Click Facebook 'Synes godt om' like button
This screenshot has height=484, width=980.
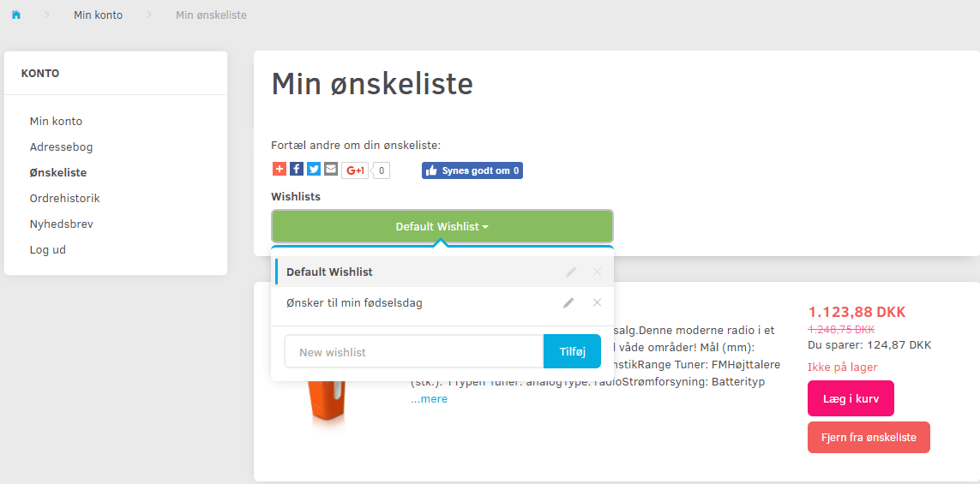(472, 170)
